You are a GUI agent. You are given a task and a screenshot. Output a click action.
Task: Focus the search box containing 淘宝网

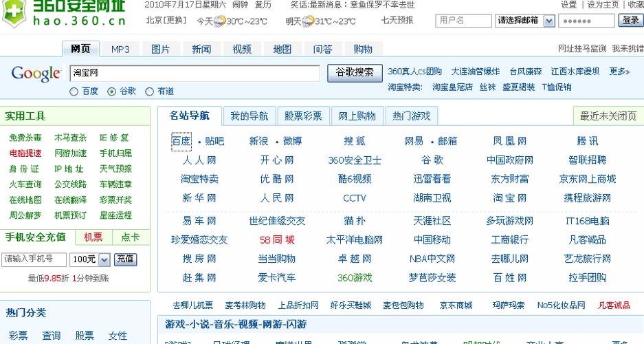[x=195, y=73]
